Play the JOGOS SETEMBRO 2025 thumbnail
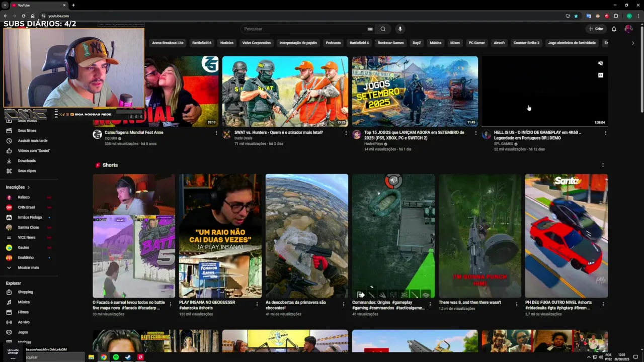The height and width of the screenshot is (362, 644). tap(415, 91)
